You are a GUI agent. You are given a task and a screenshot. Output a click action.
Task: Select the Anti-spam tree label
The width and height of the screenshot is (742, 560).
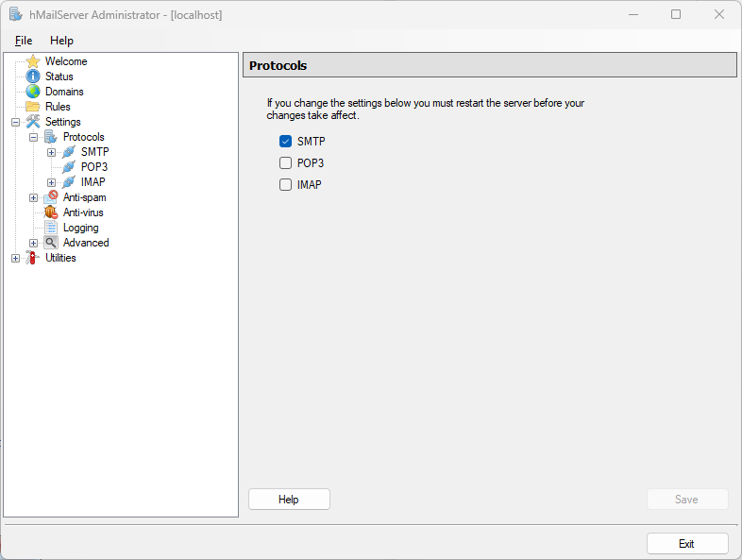coord(85,197)
